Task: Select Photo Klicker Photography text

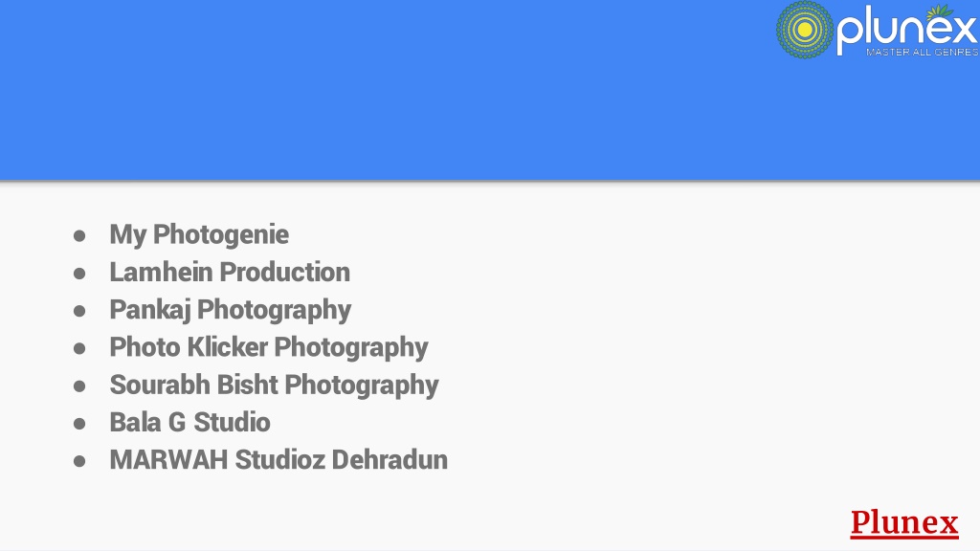Action: [x=269, y=347]
